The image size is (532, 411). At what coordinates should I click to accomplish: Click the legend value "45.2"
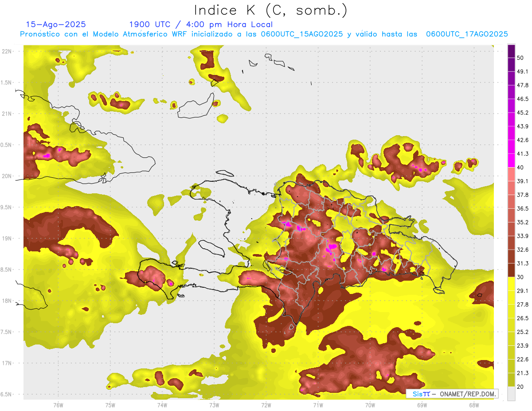(523, 113)
